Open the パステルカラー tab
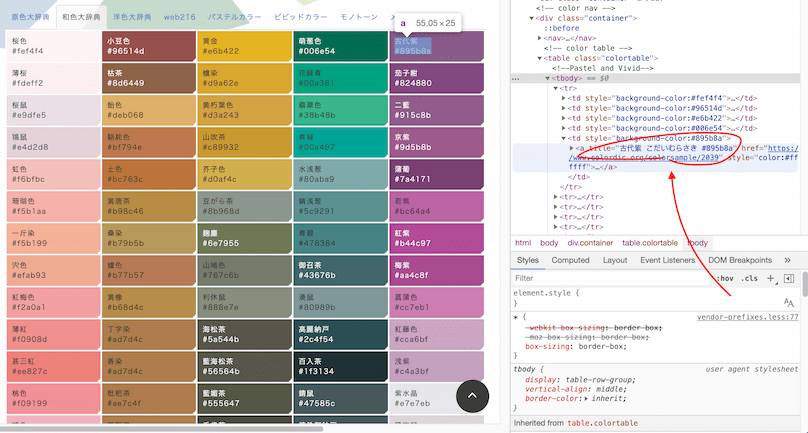 pyautogui.click(x=234, y=17)
